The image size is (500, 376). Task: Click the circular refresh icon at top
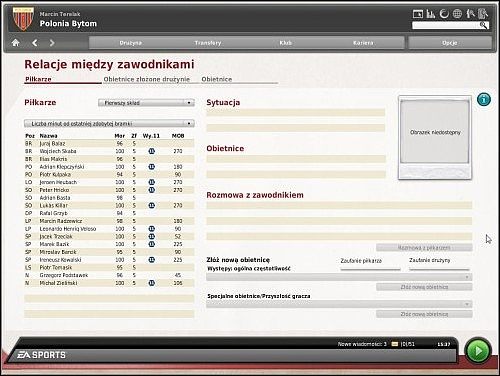pos(444,14)
